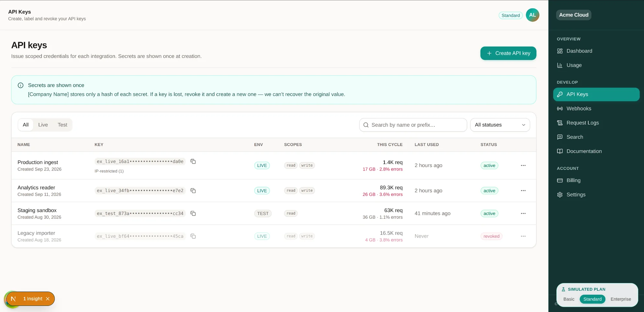The image size is (644, 312).
Task: Click the Search sidebar item
Action: [x=596, y=137]
